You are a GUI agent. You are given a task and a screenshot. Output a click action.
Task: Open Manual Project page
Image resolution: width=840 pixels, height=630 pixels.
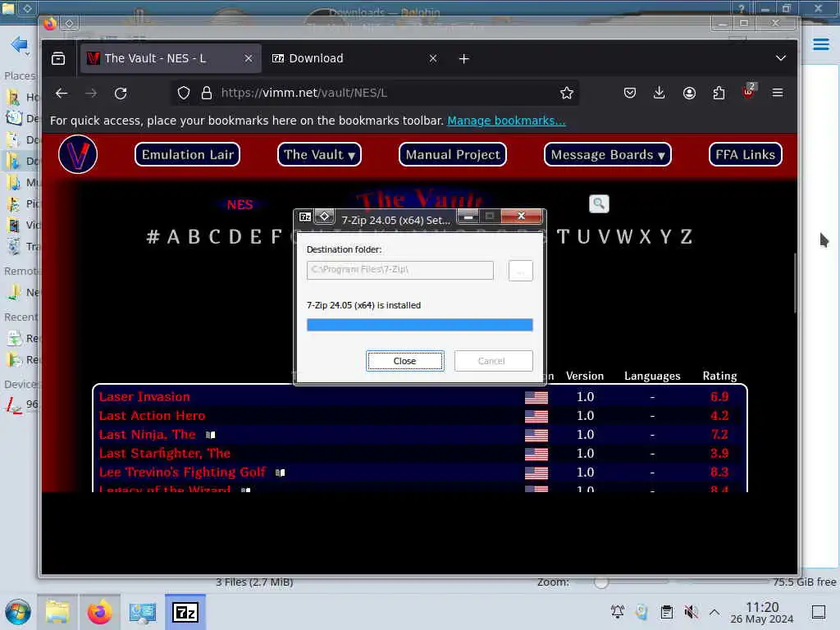click(453, 155)
